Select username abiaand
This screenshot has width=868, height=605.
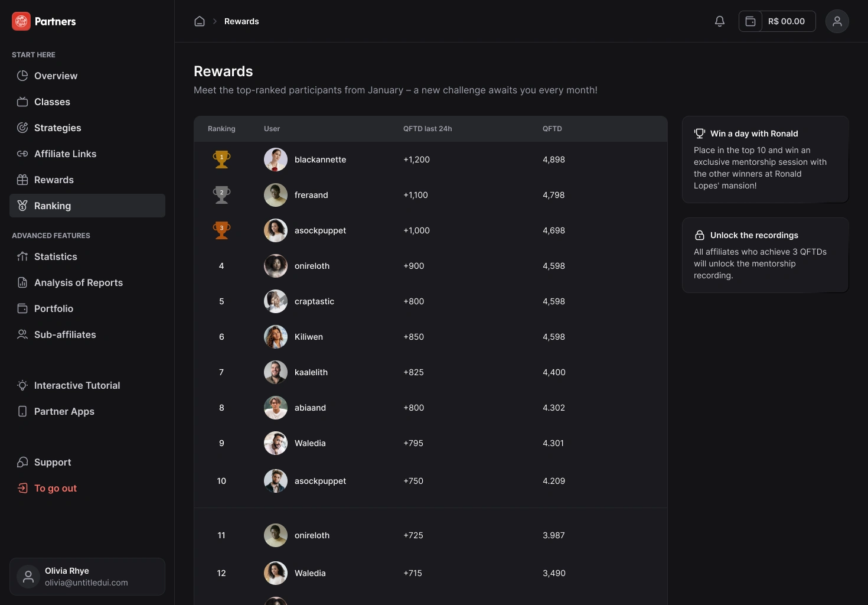[x=310, y=408]
